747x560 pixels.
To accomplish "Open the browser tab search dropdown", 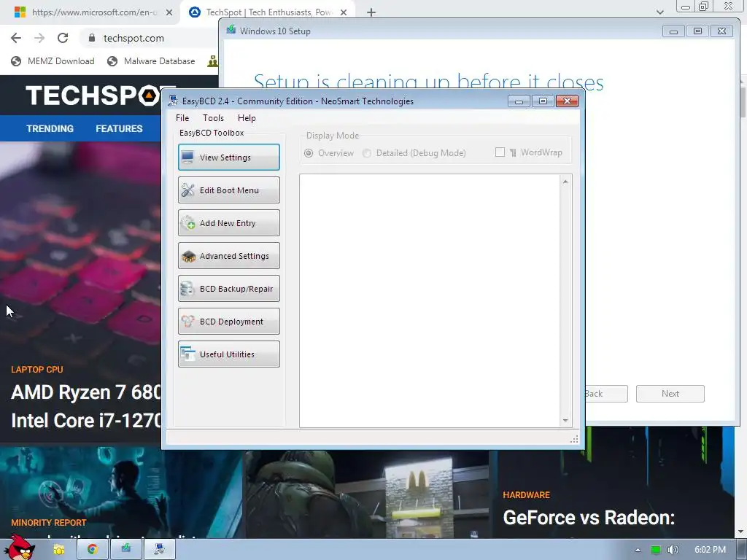I will [659, 12].
